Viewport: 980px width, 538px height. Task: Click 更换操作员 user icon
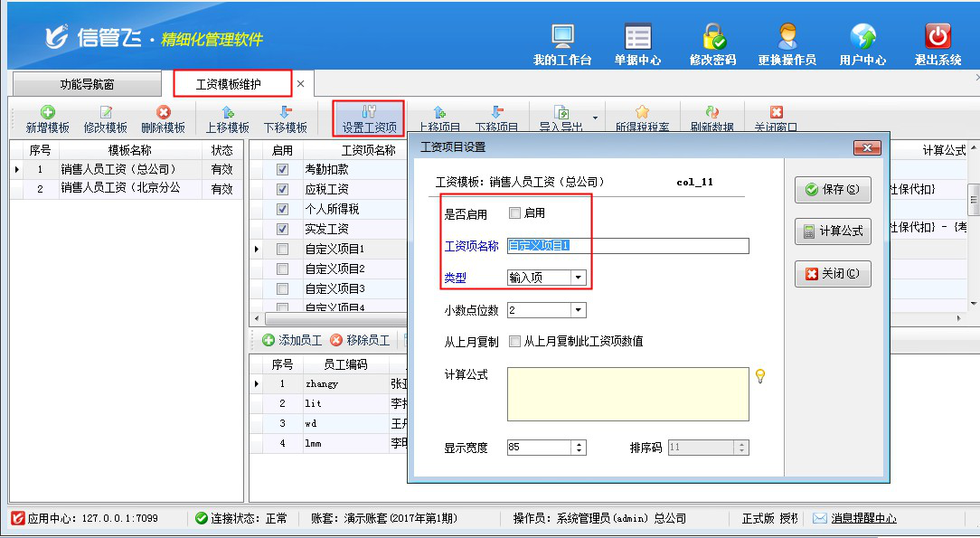pos(787,37)
